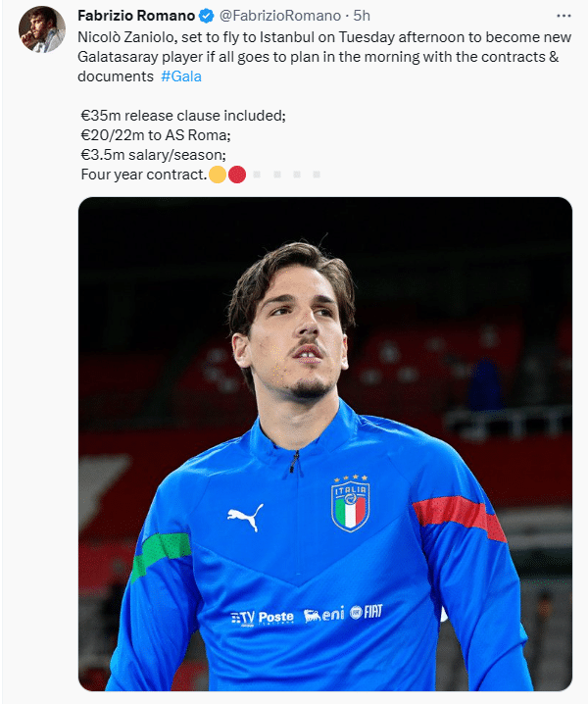Click the red circle emoji

pos(236,175)
